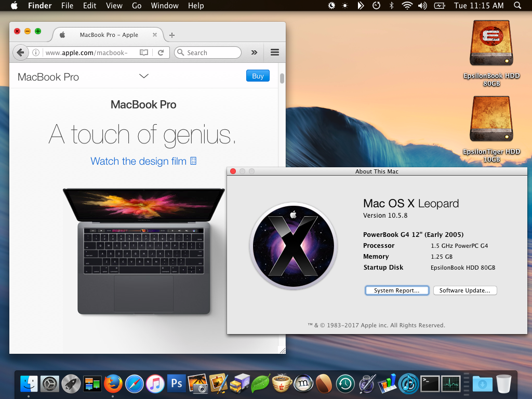Open Watch the design film link
The image size is (532, 399).
(143, 161)
